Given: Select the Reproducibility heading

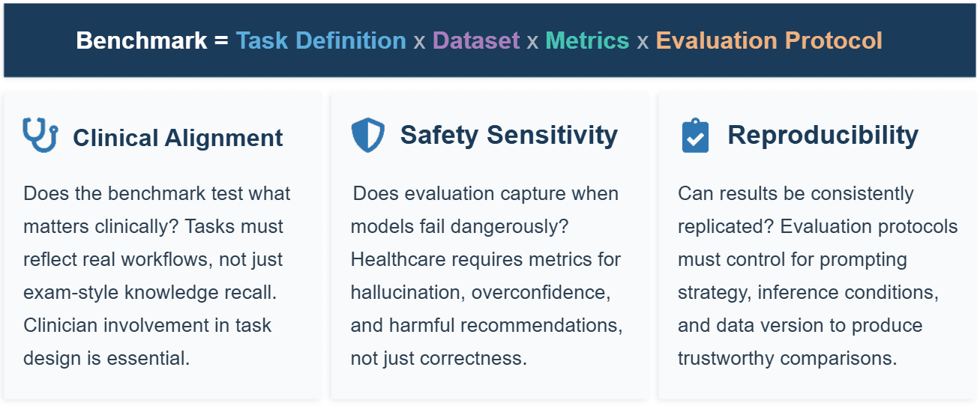Looking at the screenshot, I should point(823,135).
